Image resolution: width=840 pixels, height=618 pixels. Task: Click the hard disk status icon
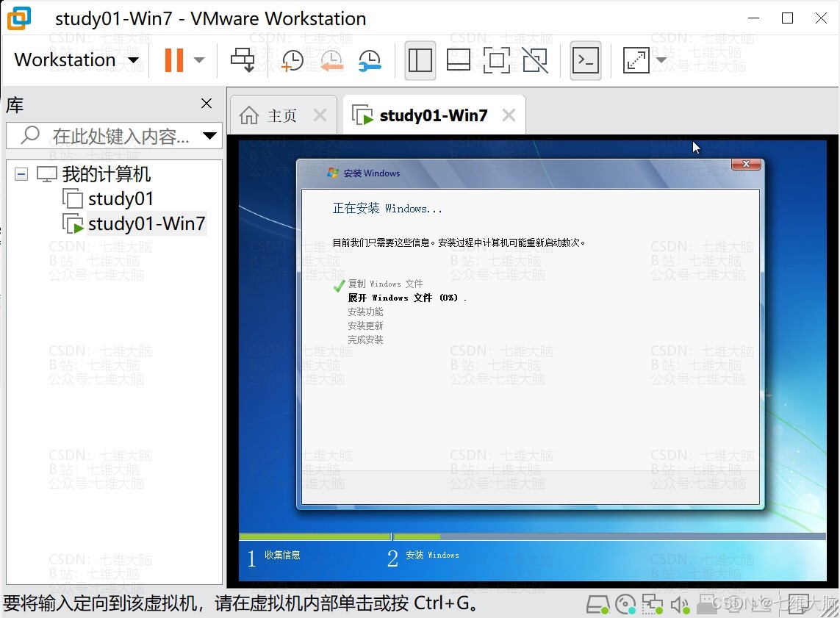tap(598, 605)
